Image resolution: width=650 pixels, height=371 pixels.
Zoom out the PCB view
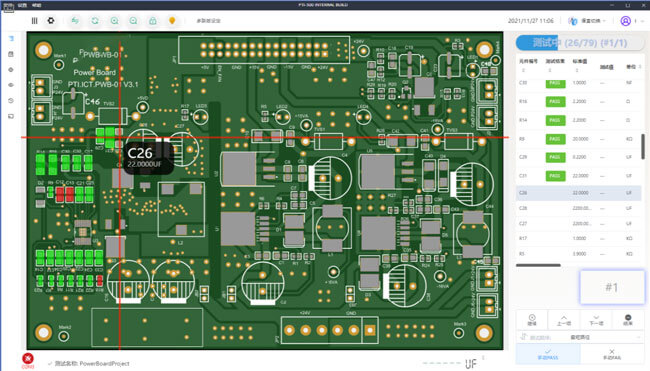tap(133, 21)
